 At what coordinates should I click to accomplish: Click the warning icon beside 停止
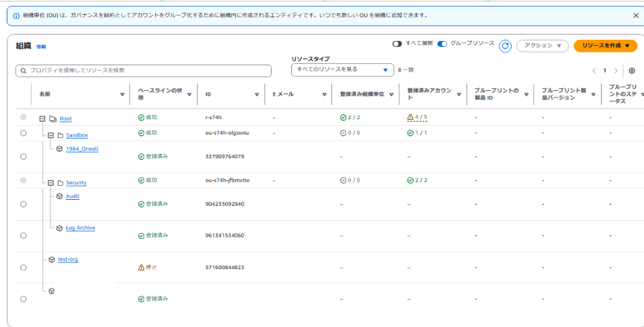click(141, 267)
